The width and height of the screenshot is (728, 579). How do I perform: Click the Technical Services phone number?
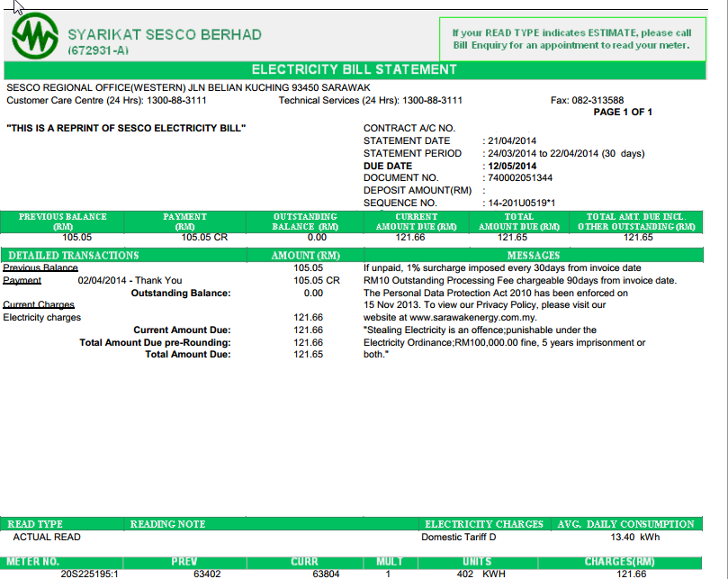click(432, 100)
